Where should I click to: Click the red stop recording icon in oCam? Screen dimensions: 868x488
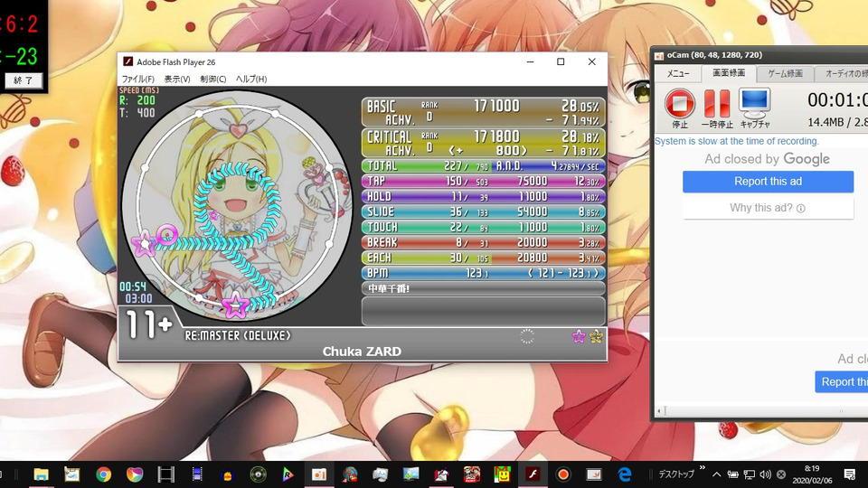point(680,103)
